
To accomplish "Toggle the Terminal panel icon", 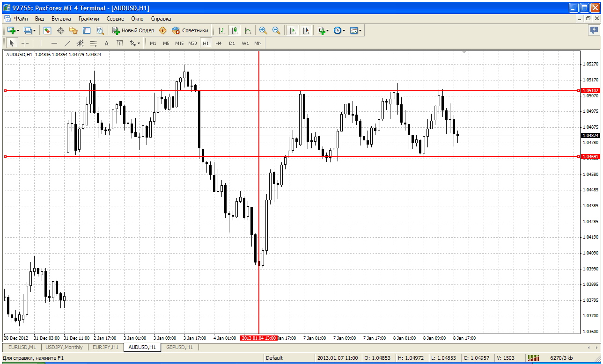I will [87, 30].
